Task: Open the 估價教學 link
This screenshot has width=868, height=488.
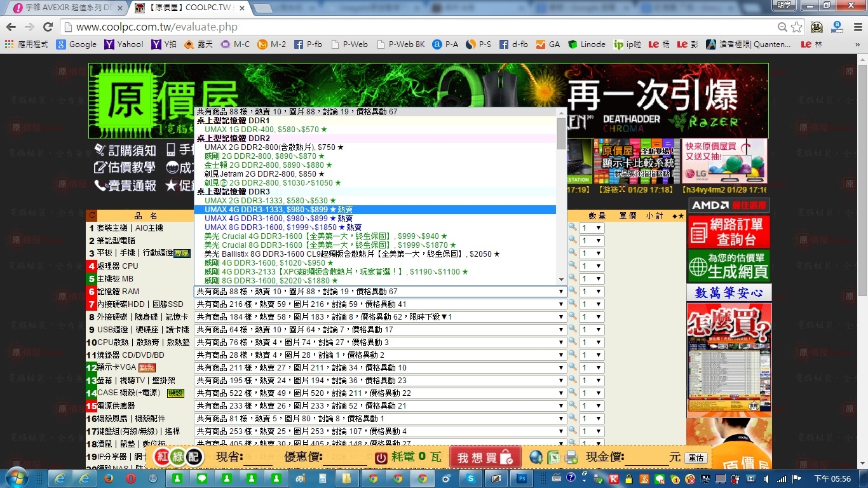Action: point(125,168)
